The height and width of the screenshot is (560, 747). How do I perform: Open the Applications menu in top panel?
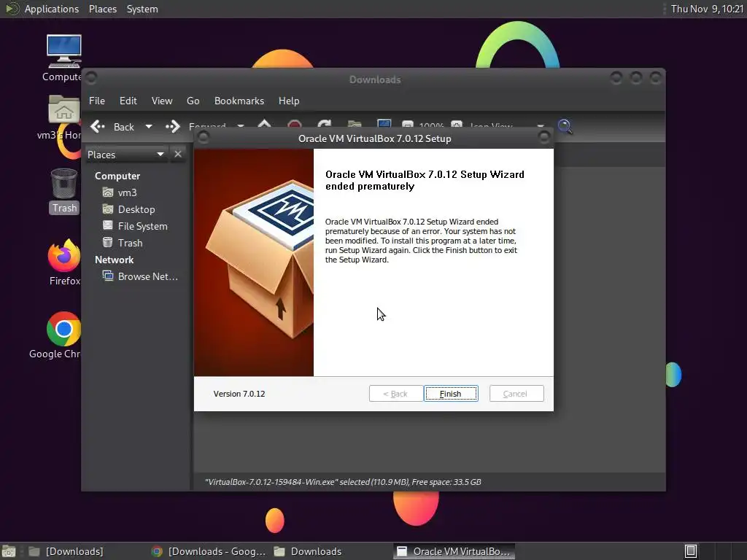[x=42, y=9]
